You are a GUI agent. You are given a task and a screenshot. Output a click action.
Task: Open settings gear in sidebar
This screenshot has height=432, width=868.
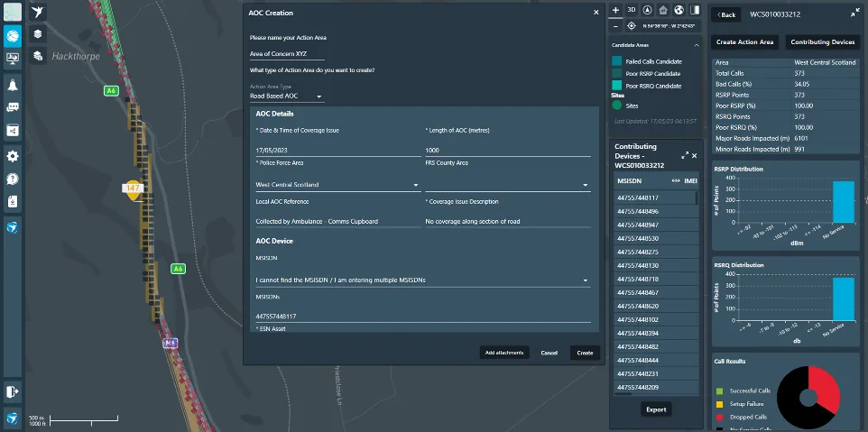(x=12, y=156)
